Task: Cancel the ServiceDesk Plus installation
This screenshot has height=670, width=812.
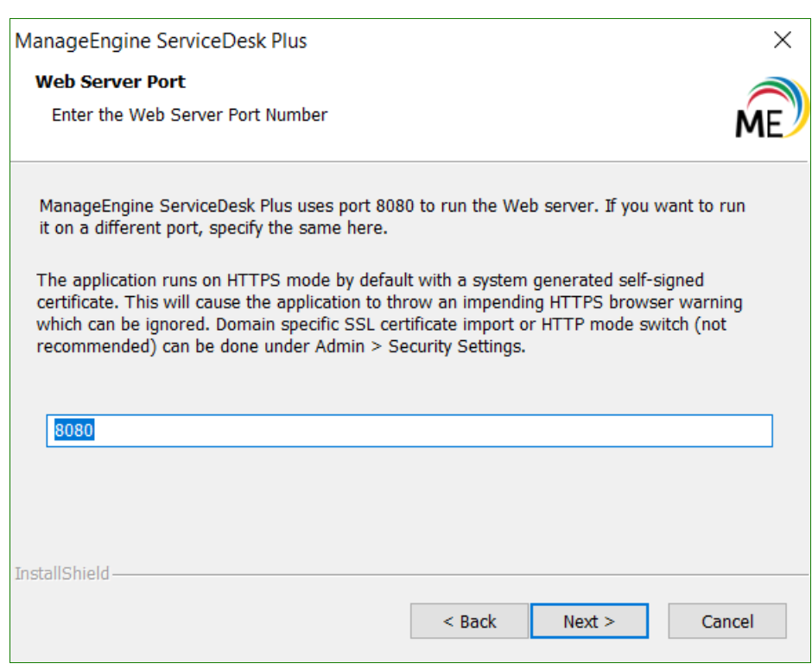Action: [727, 622]
